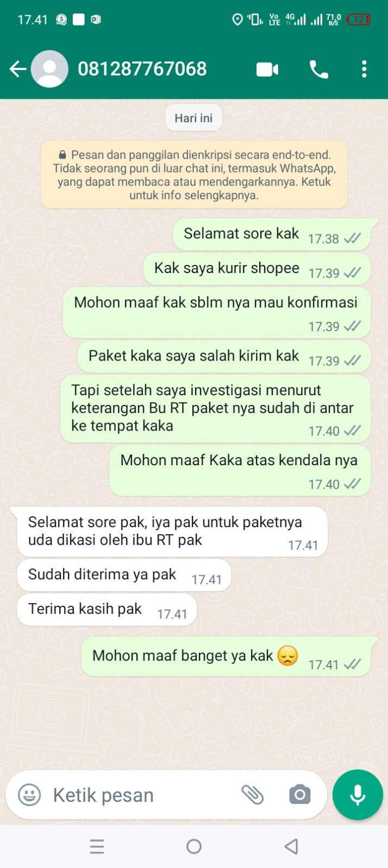
Task: Select the "Sudah diterima ya pak" message
Action: tap(124, 575)
